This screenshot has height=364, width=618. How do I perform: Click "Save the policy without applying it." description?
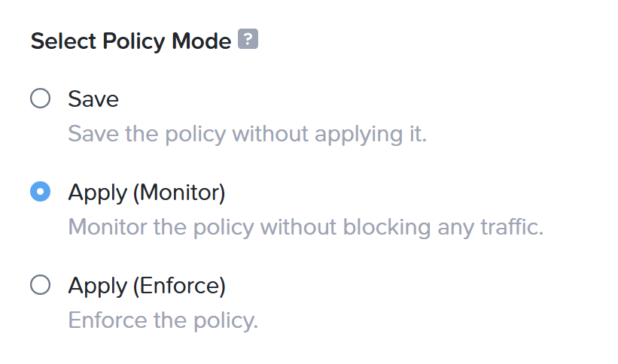248,134
